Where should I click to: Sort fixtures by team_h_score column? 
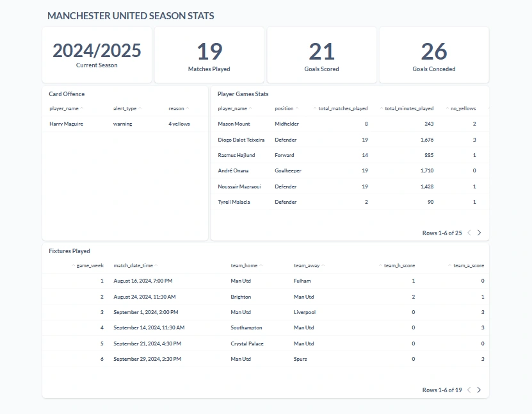click(397, 265)
